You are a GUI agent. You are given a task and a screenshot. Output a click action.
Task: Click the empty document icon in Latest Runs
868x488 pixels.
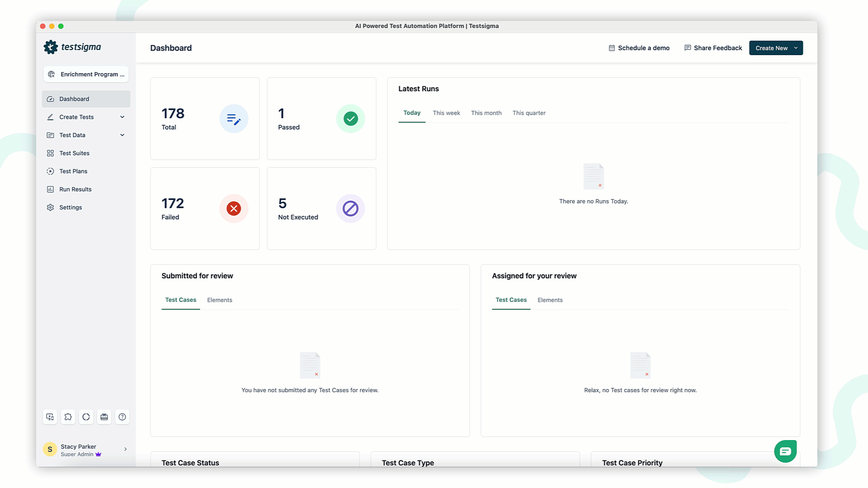[594, 176]
